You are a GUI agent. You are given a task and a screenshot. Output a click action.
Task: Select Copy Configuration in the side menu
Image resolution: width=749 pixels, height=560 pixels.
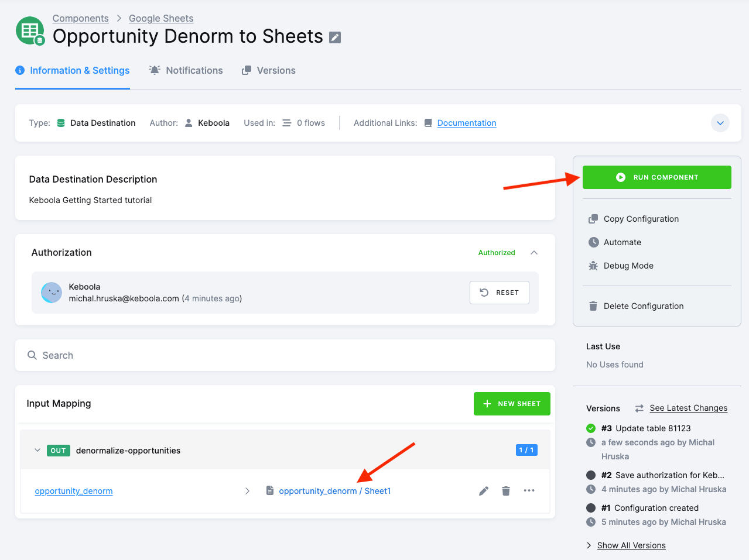tap(634, 219)
